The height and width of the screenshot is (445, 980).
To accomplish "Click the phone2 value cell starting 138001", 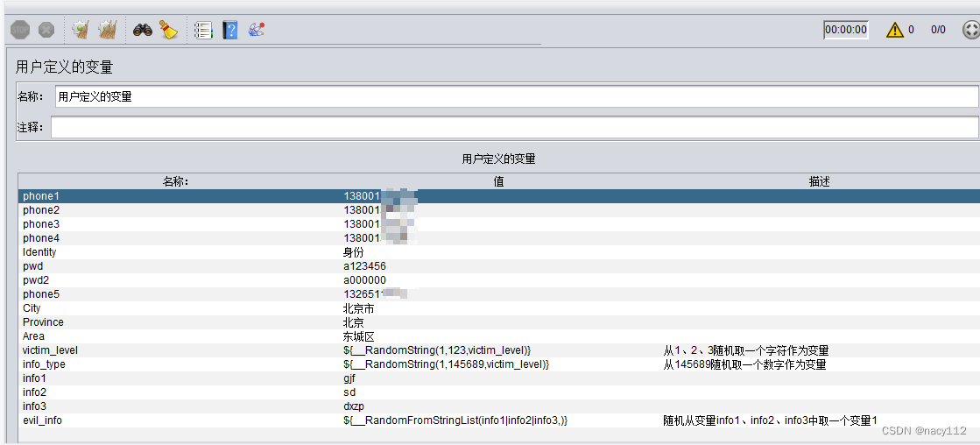I will 500,210.
